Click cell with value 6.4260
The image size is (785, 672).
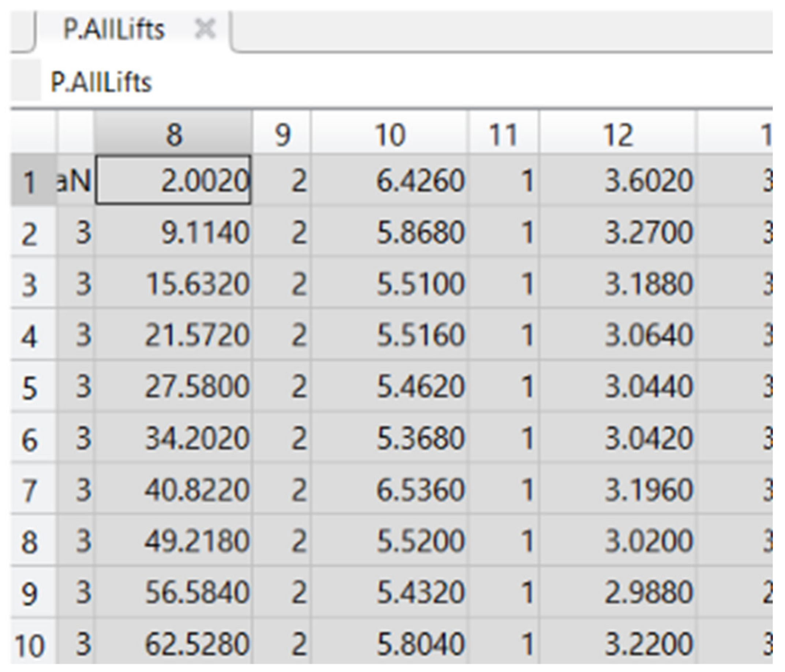point(389,180)
